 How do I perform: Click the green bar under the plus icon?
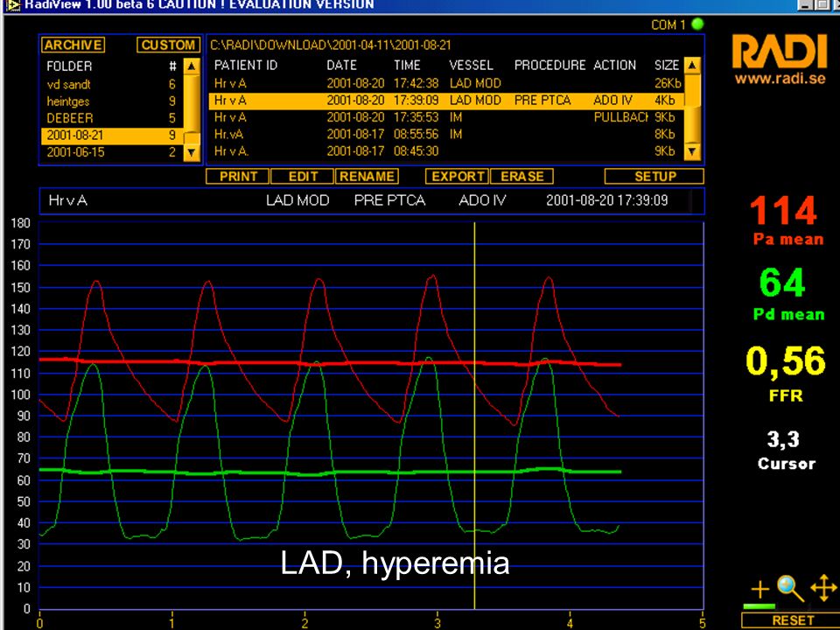click(759, 606)
